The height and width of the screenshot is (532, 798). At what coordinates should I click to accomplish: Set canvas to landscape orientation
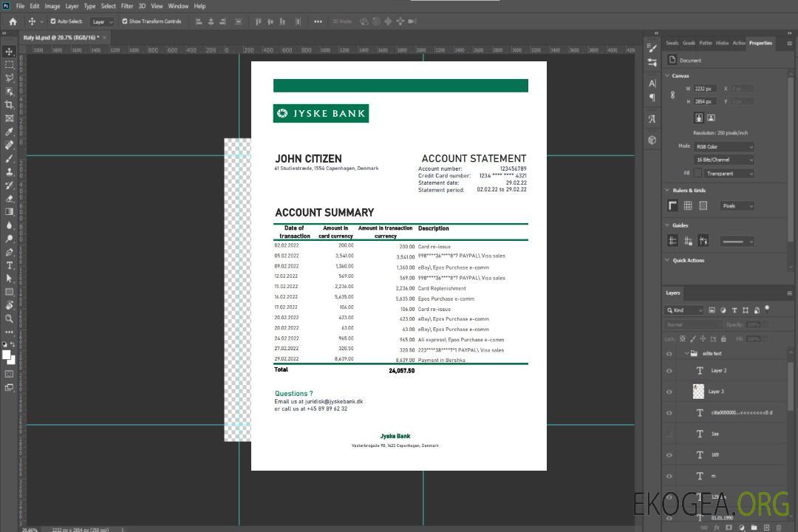pos(711,117)
